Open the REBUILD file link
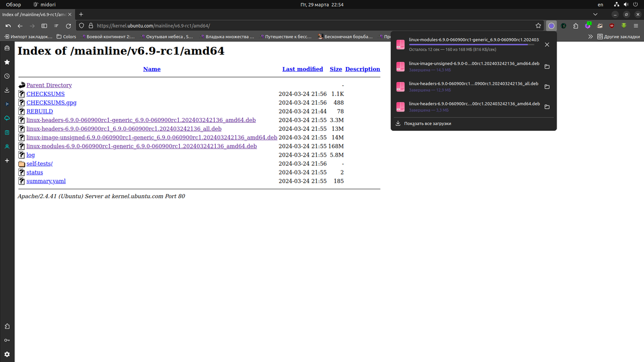 click(x=40, y=111)
